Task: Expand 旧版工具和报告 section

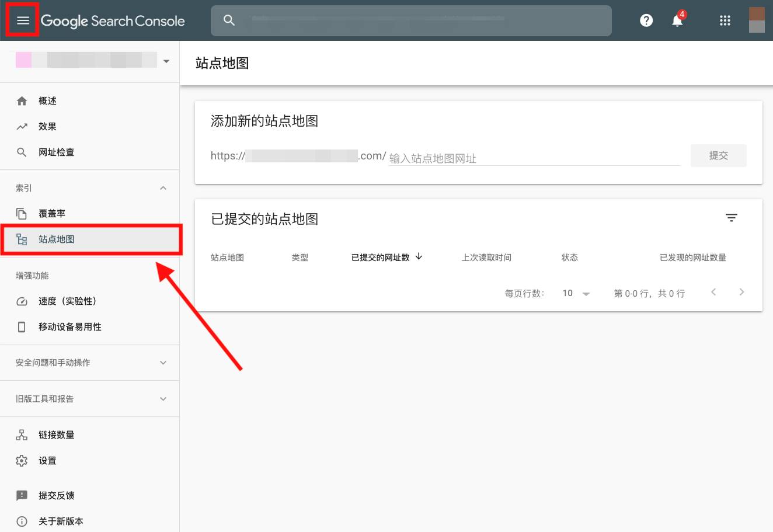Action: click(163, 399)
